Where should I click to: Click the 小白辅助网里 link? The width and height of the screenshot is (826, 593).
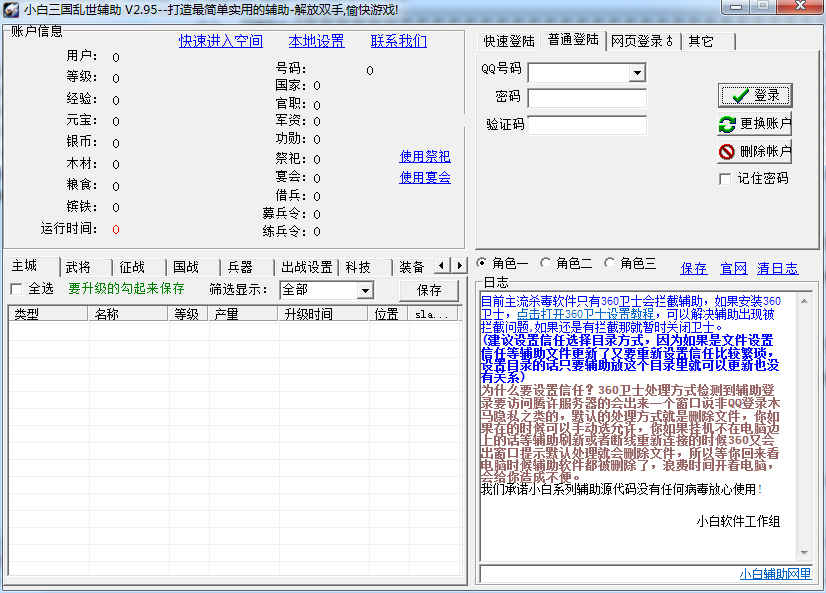tap(775, 574)
